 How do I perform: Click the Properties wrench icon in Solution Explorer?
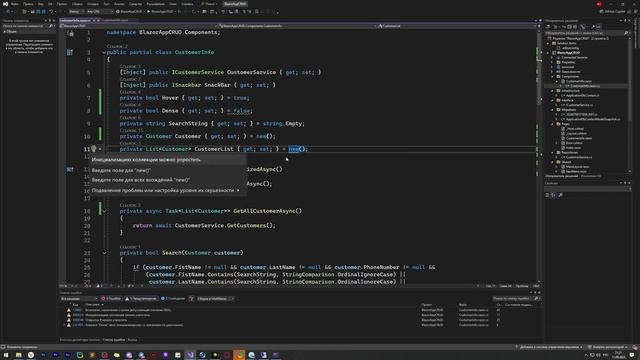pos(593,27)
